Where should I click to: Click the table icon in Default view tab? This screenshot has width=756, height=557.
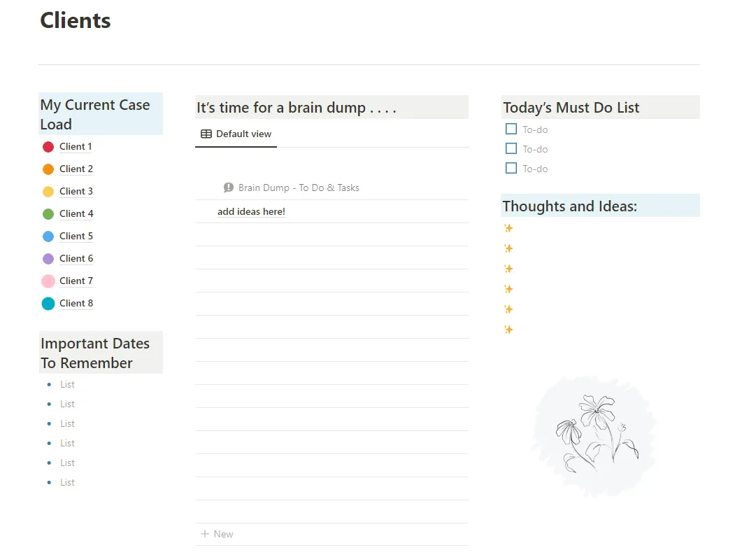pos(206,134)
